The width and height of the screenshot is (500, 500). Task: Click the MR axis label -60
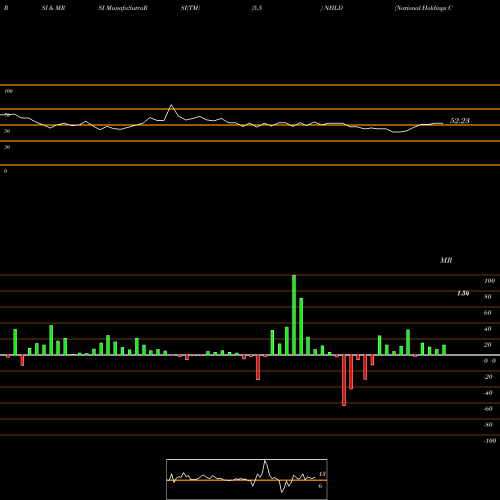[488, 409]
